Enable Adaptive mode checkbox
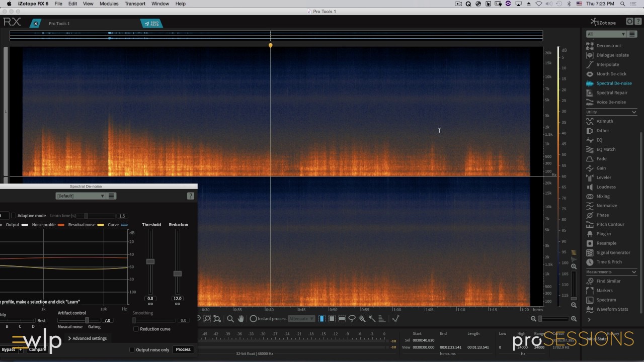The image size is (644, 362). click(x=14, y=216)
